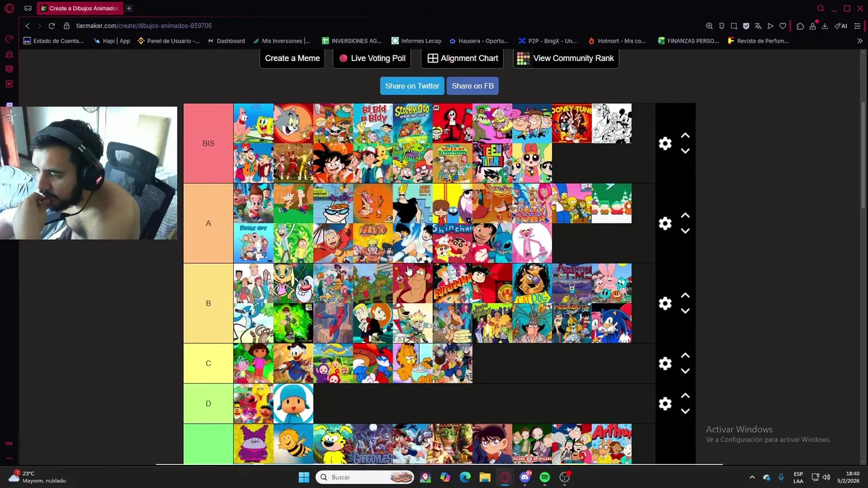Move A tier row up
The image size is (868, 488).
685,216
